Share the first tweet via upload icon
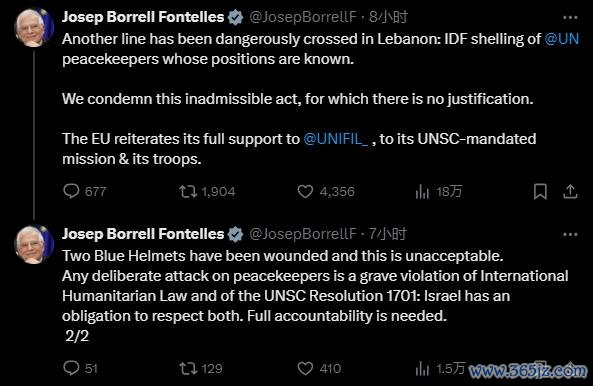The height and width of the screenshot is (386, 593). [570, 191]
